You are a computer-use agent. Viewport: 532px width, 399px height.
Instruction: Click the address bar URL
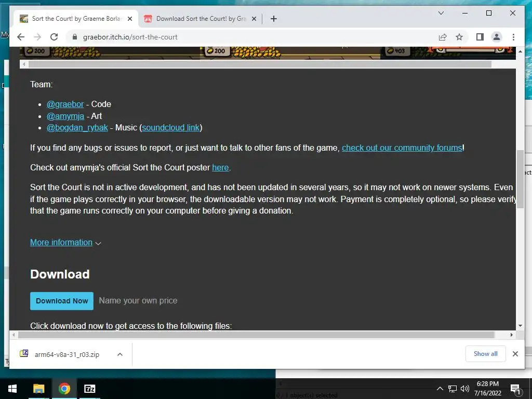coord(130,37)
